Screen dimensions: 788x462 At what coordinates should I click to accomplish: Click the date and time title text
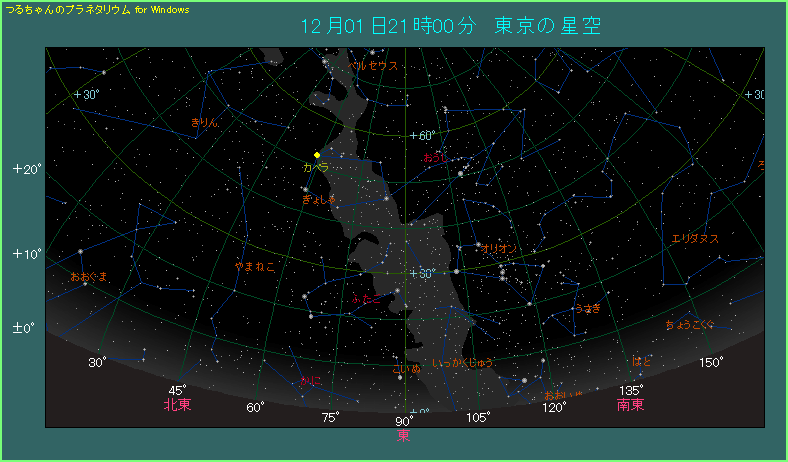451,26
